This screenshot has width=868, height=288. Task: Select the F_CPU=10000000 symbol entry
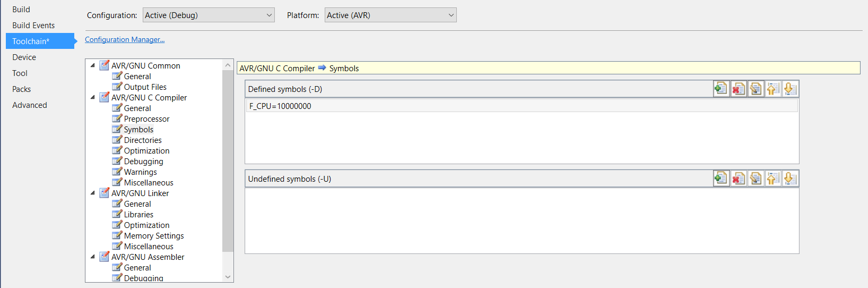pyautogui.click(x=280, y=106)
